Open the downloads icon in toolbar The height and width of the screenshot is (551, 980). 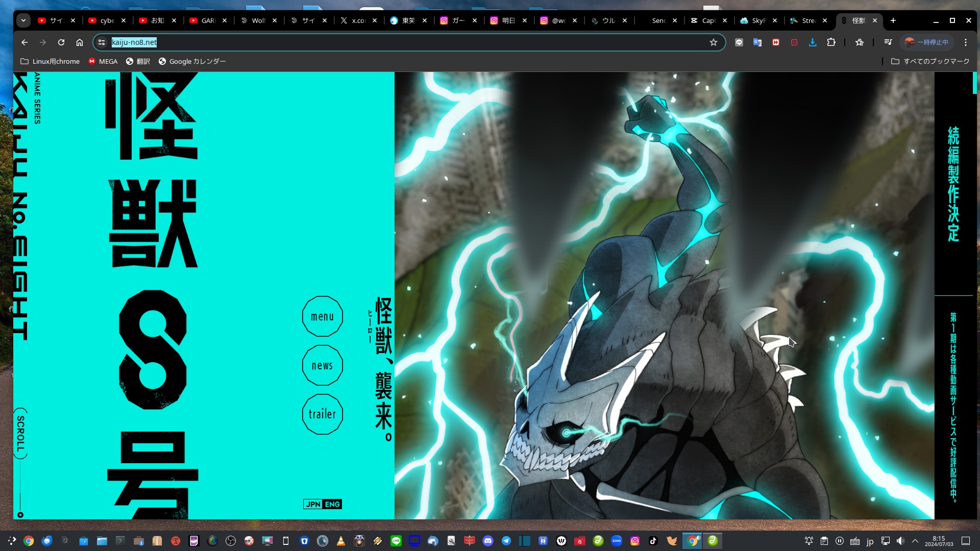pyautogui.click(x=813, y=42)
